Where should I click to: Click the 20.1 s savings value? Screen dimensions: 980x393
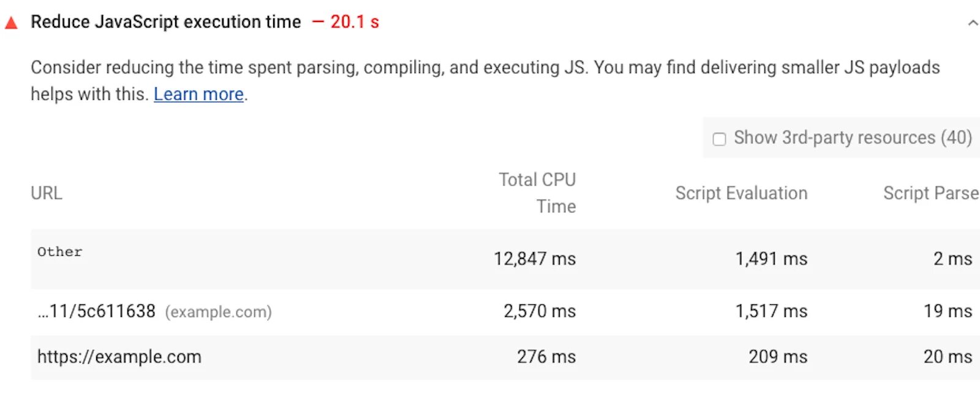tap(354, 22)
